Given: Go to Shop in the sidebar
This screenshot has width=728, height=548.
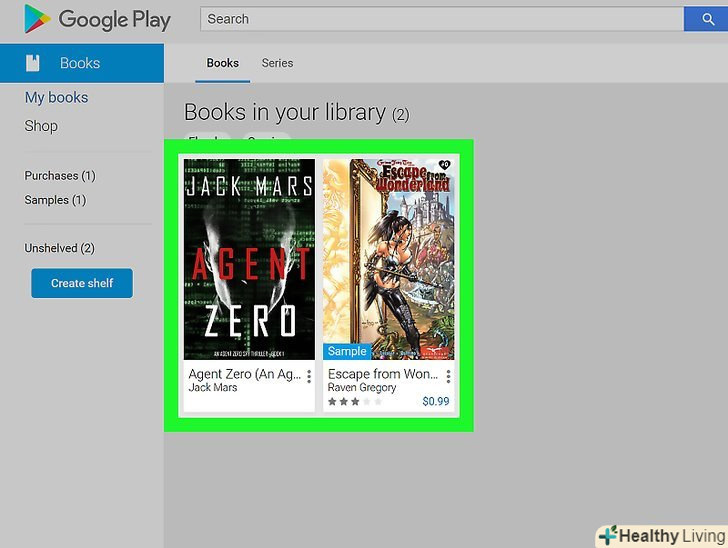Looking at the screenshot, I should tap(41, 126).
